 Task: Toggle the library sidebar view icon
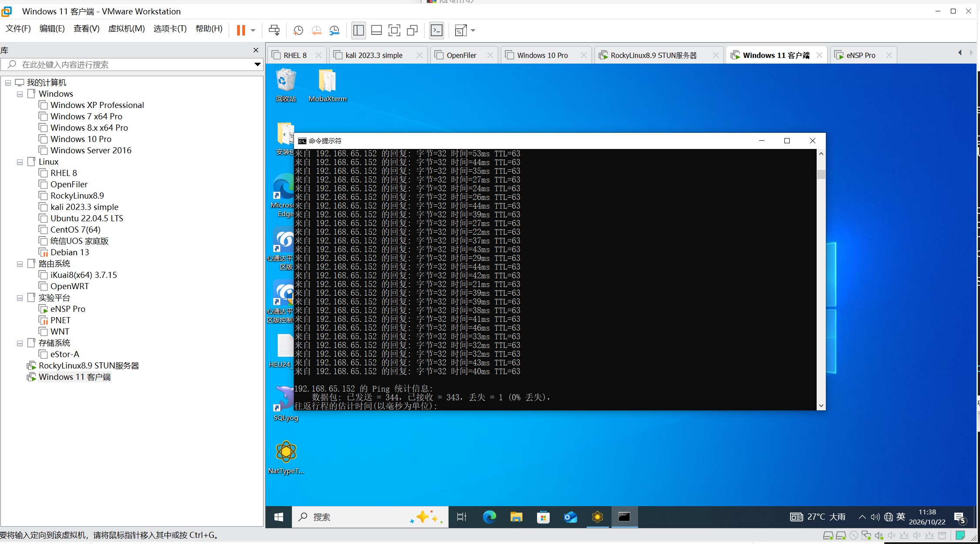[358, 30]
